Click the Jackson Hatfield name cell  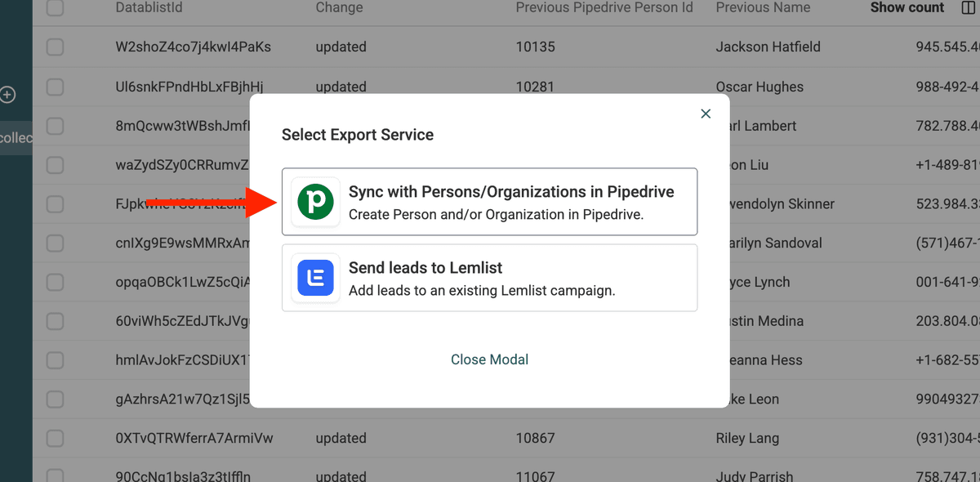coord(768,47)
